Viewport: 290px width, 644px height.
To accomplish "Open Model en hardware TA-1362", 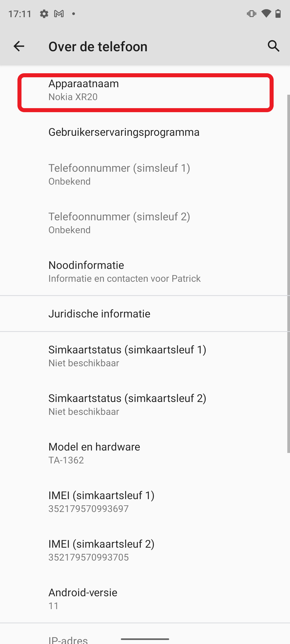I will 145,453.
